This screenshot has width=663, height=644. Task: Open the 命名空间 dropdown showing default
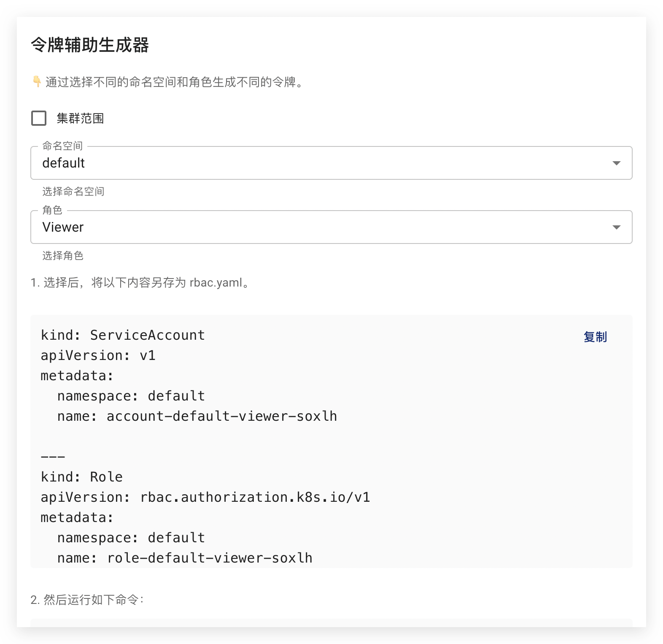[x=321, y=163]
